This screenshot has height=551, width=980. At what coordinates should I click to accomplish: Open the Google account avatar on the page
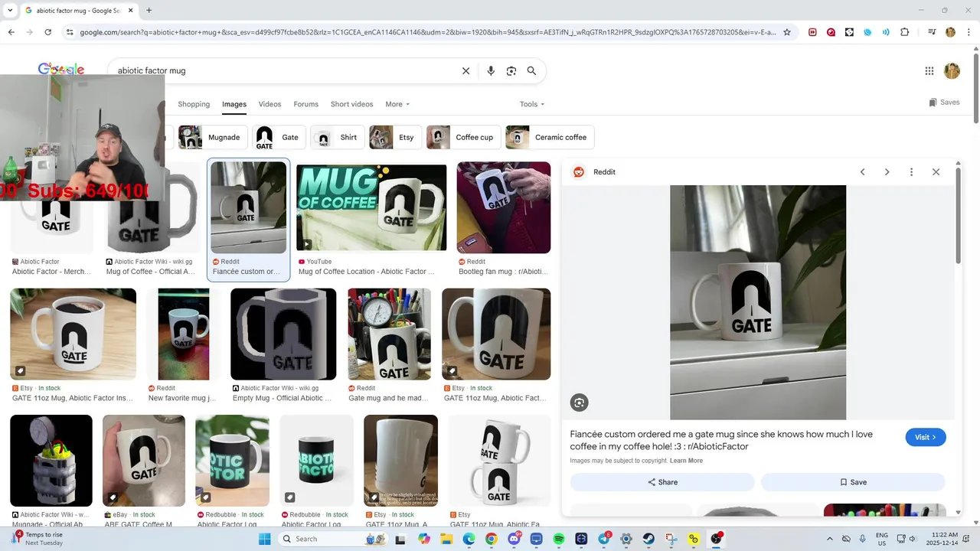952,70
